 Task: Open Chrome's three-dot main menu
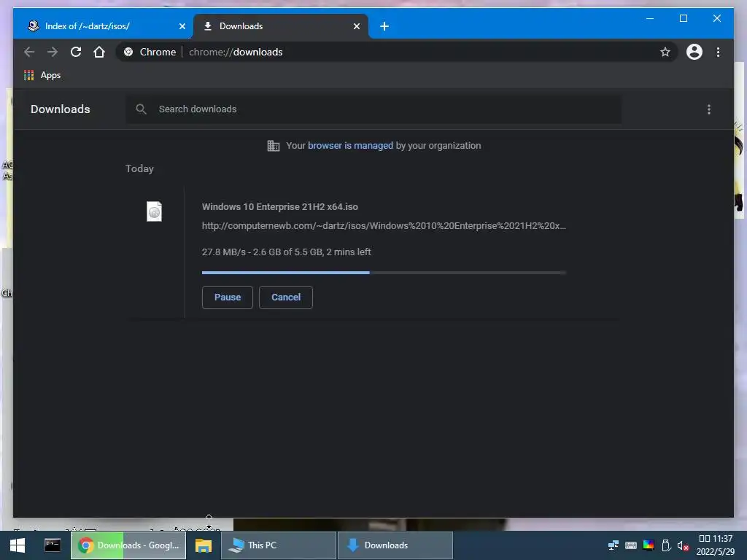718,52
